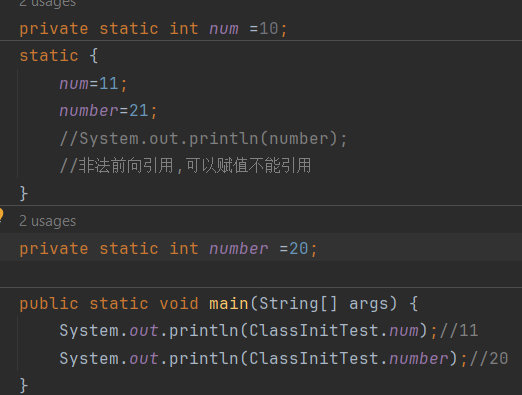Click 'ClassInitTest.num' in first println
This screenshot has height=395, width=522.
pos(334,331)
